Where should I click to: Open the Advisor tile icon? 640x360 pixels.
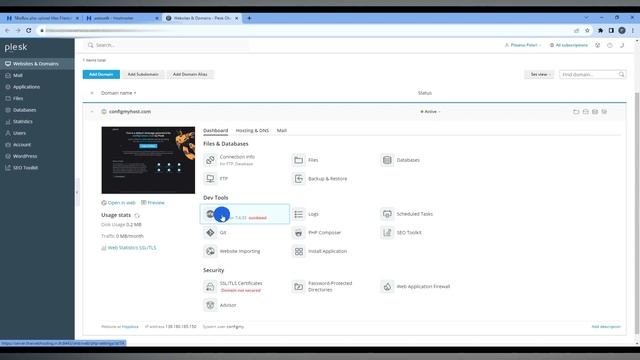(x=210, y=305)
